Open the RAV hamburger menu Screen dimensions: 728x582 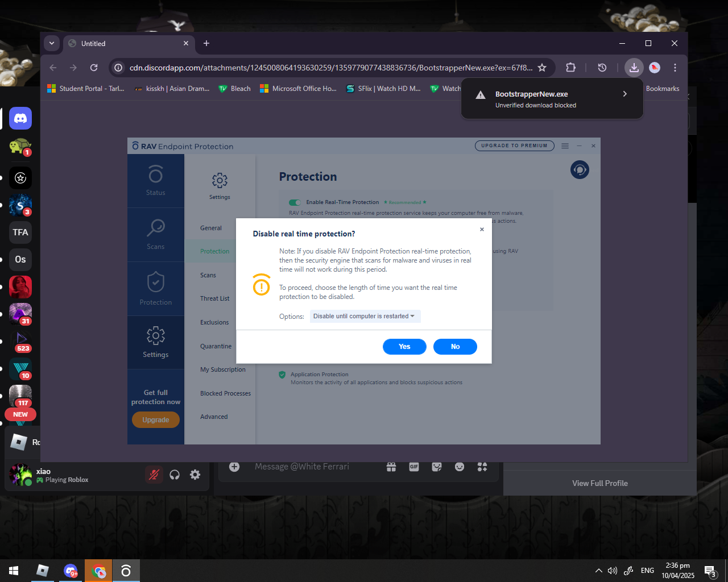(565, 146)
